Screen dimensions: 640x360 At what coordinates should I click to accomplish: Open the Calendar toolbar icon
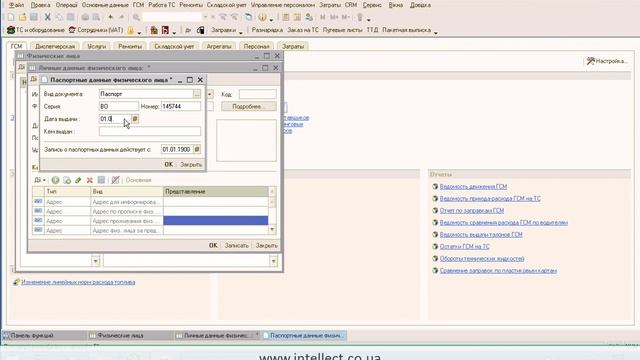point(297,17)
